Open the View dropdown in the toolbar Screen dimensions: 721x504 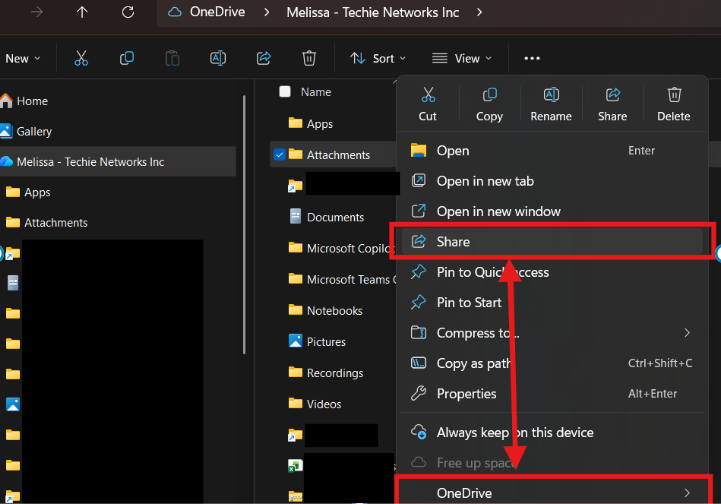pyautogui.click(x=462, y=58)
